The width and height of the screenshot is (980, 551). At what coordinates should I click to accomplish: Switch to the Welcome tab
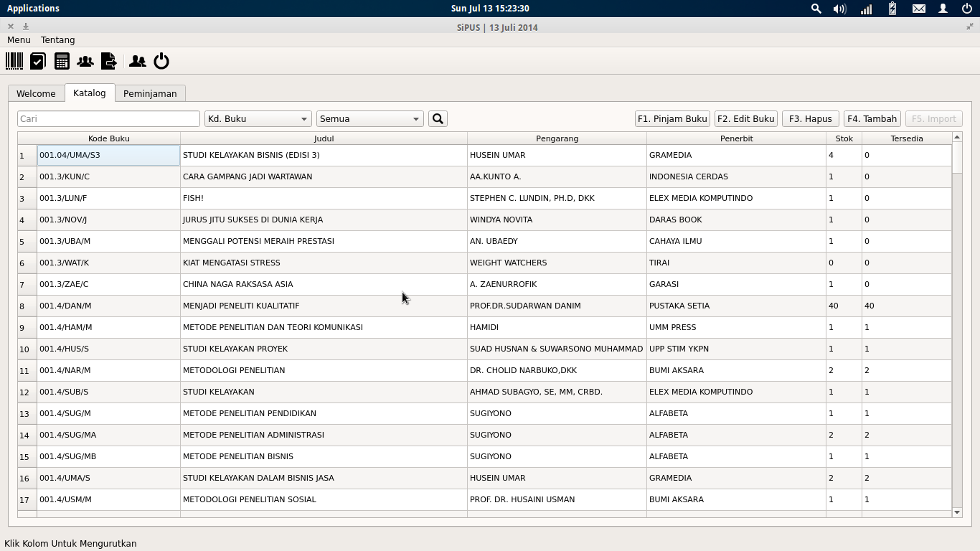(x=36, y=93)
